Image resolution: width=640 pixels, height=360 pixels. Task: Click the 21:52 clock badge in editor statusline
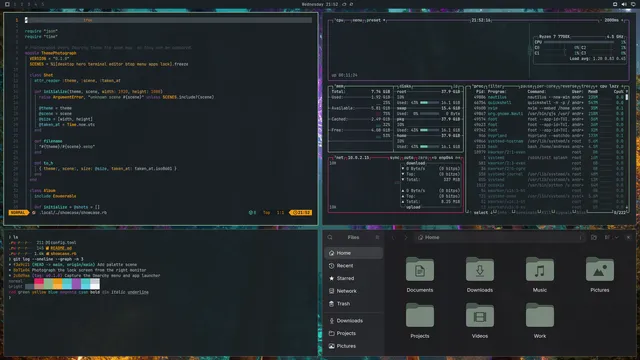[x=302, y=213]
